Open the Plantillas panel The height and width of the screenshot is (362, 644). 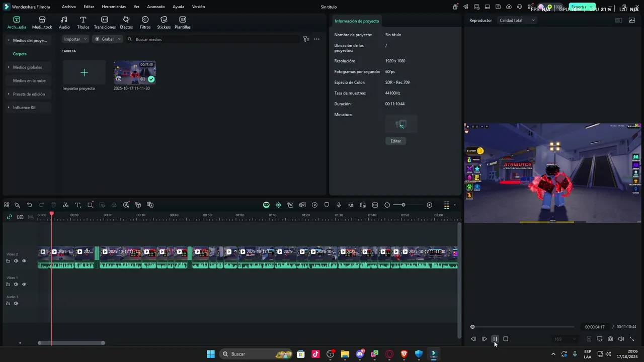pos(183,23)
